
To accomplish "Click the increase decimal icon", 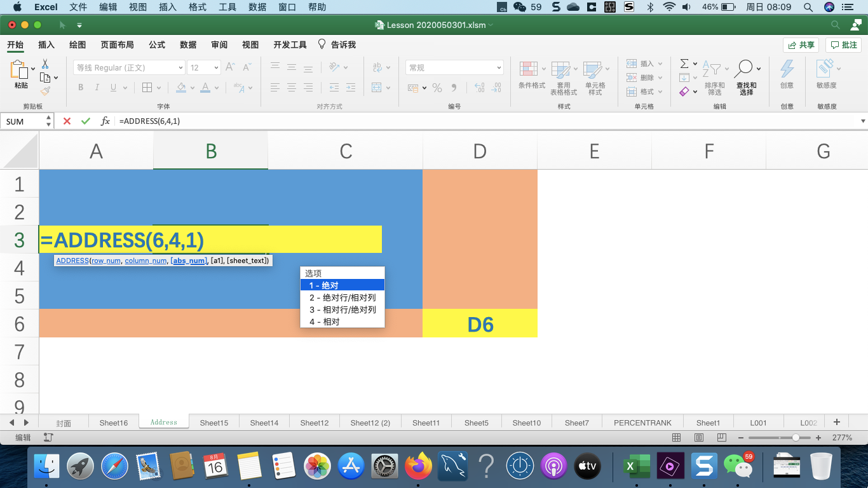I will (x=480, y=88).
